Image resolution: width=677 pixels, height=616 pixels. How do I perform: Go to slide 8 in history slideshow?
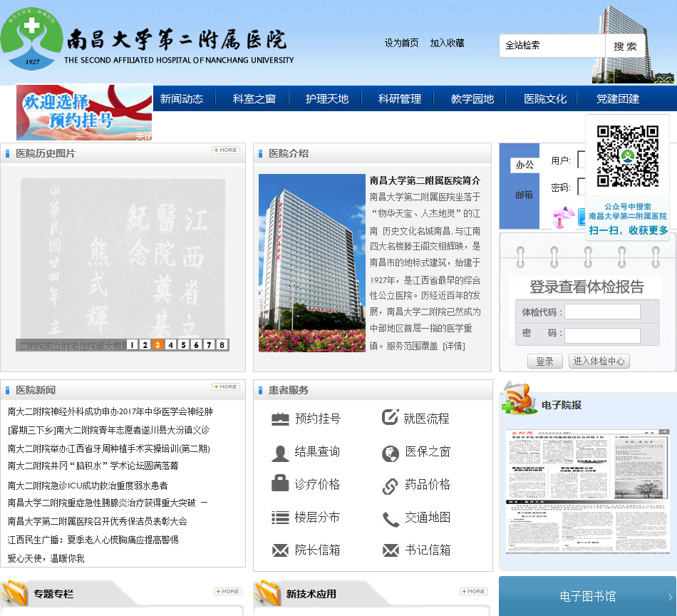point(222,345)
